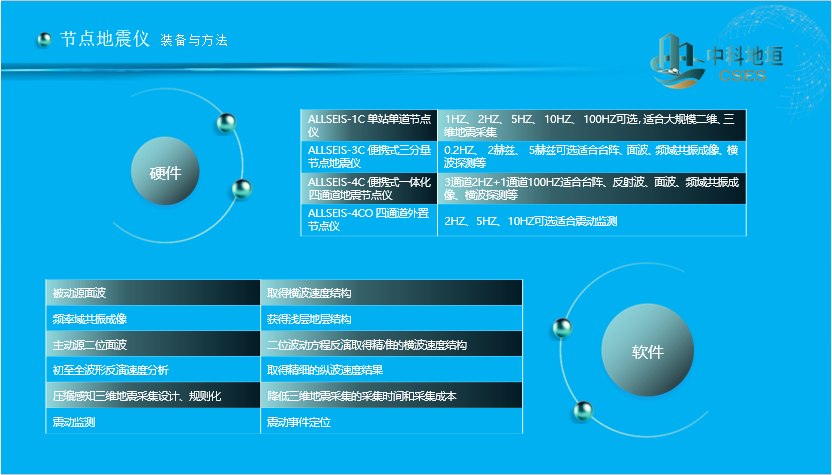The image size is (832, 475).
Task: Select the 硬件 circle
Action: [x=165, y=172]
